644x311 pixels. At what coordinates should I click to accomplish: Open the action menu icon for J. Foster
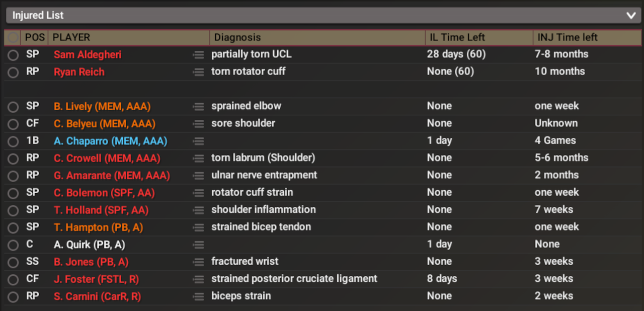[x=198, y=279]
